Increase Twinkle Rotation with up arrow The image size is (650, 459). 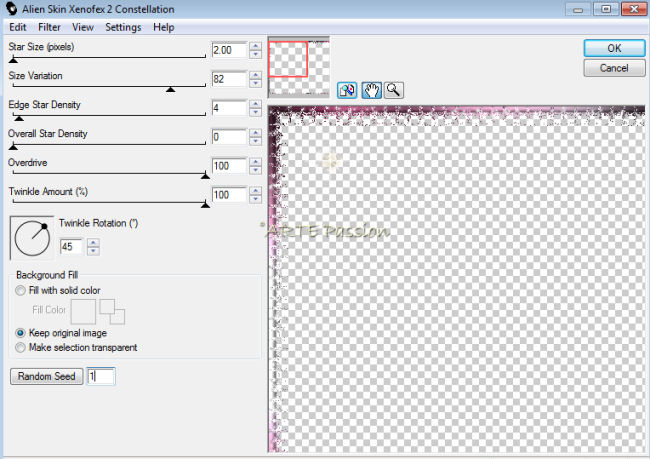point(93,243)
